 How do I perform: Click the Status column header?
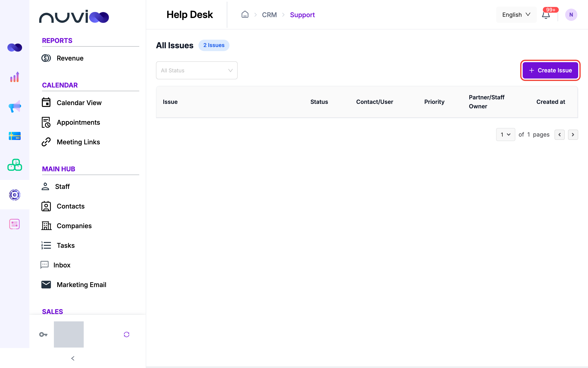click(319, 102)
